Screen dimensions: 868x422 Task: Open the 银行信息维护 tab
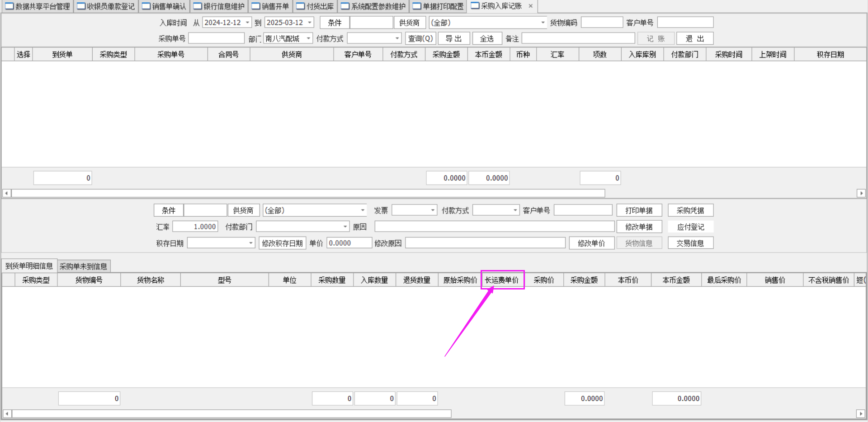pos(219,6)
